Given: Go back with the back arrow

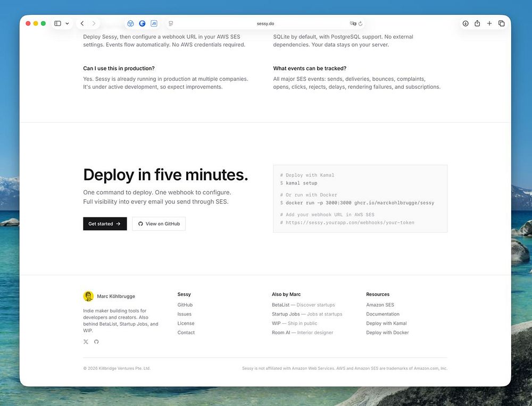Looking at the screenshot, I should [x=82, y=23].
